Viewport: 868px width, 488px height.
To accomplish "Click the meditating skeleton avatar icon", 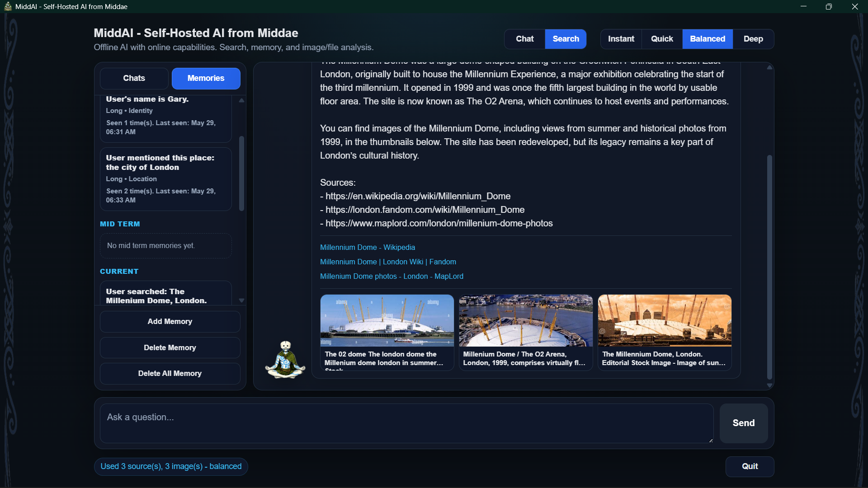I will pyautogui.click(x=285, y=360).
